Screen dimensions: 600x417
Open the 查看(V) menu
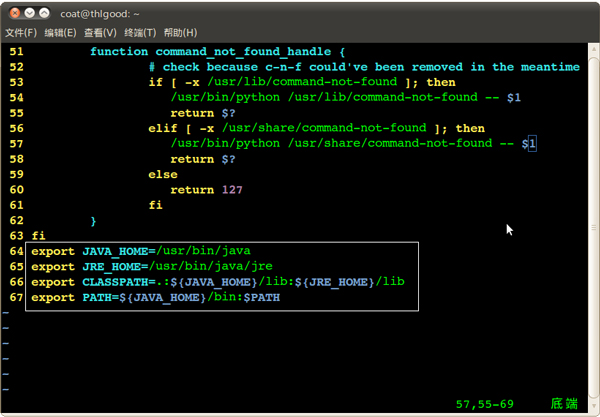tap(100, 33)
